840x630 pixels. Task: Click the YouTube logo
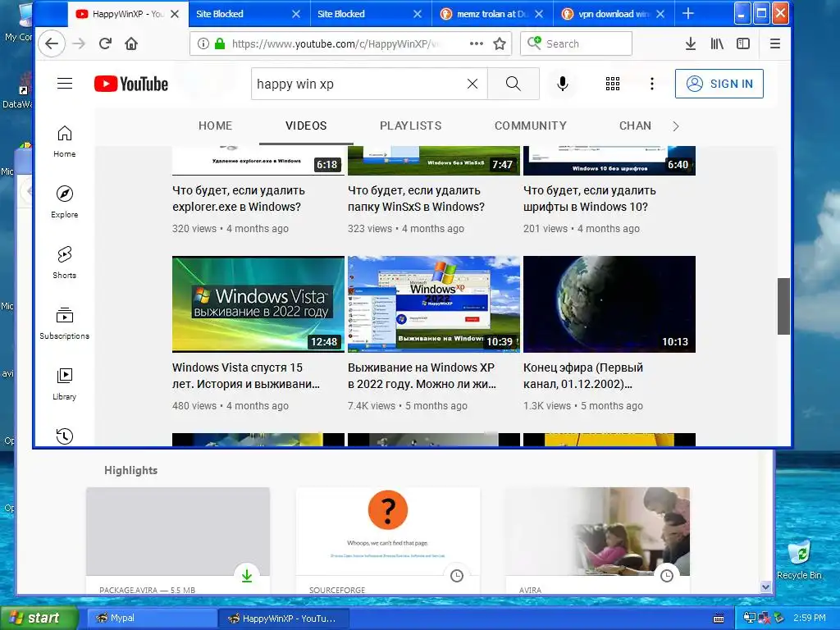(131, 84)
